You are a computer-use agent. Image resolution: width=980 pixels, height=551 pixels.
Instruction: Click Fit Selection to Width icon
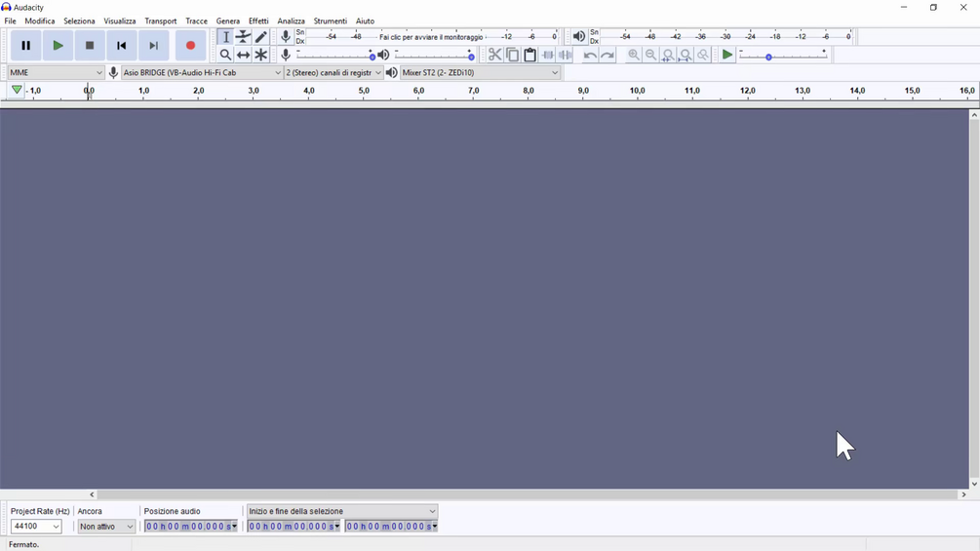click(x=668, y=55)
